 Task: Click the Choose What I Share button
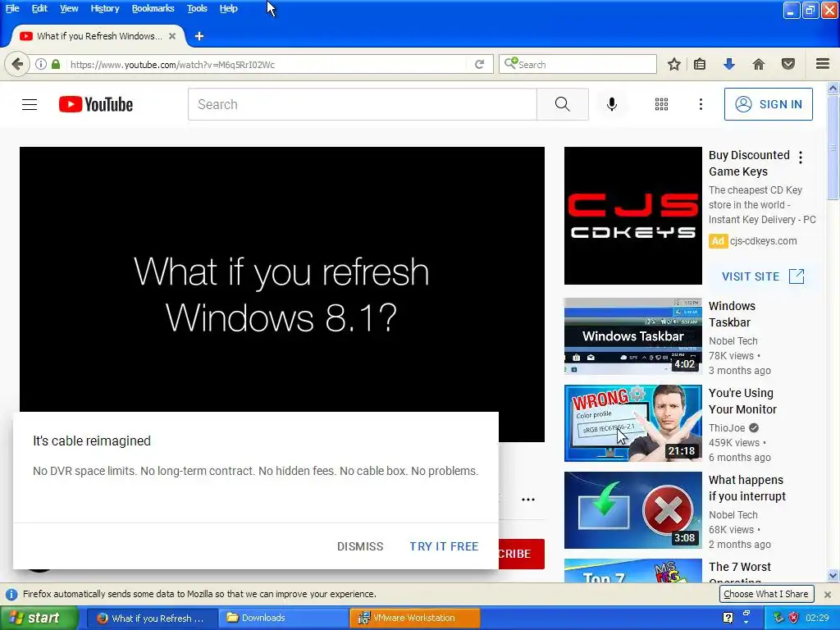coord(766,594)
